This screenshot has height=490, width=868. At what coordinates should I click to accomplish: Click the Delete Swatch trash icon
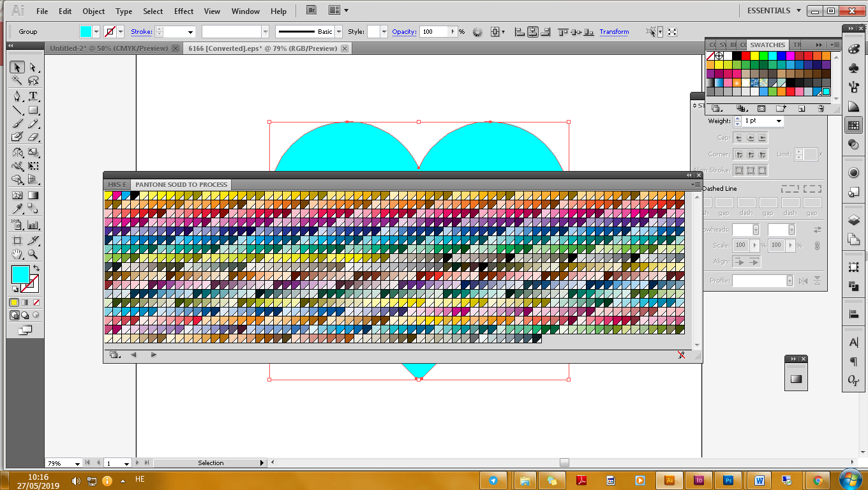pos(821,109)
